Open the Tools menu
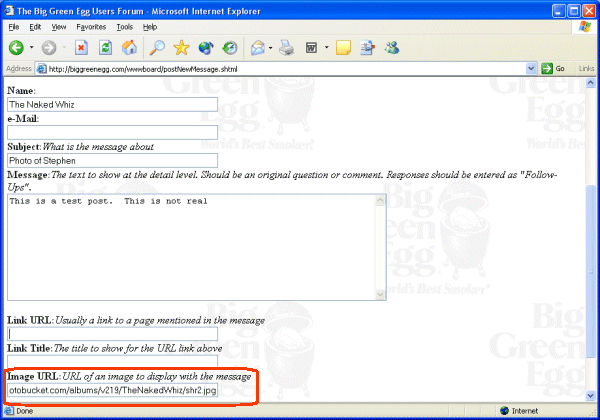Screen dimensions: 600x420 click(125, 27)
